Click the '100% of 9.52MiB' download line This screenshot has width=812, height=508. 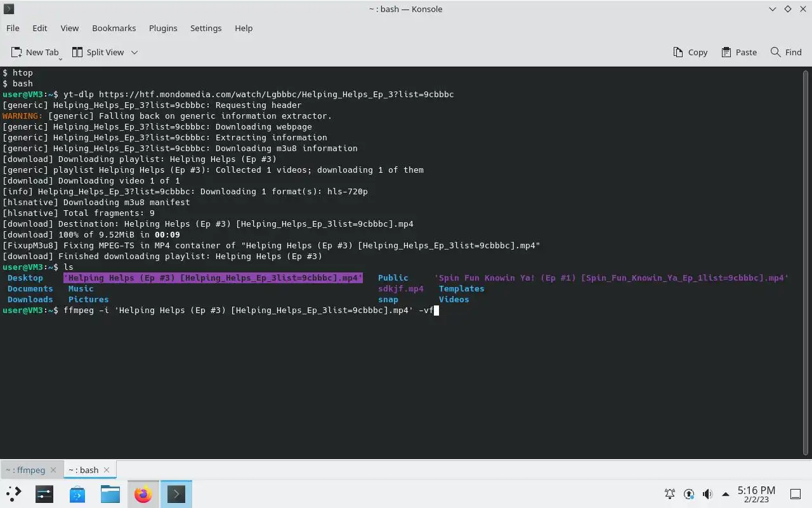pyautogui.click(x=91, y=234)
